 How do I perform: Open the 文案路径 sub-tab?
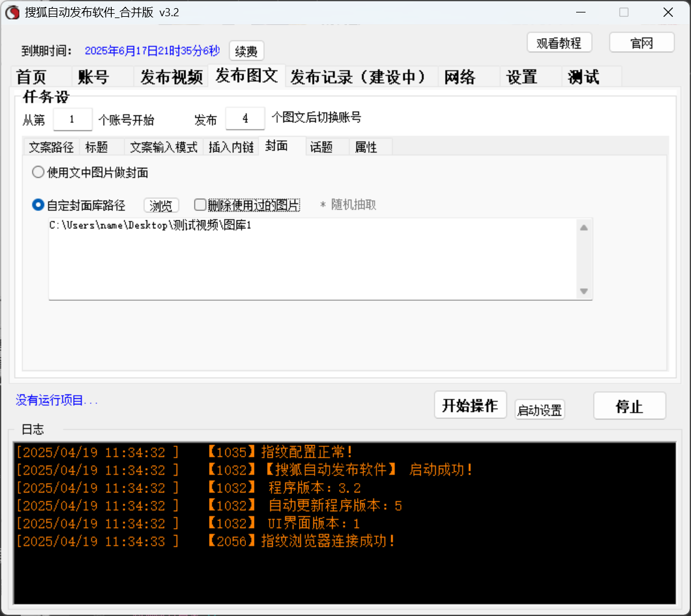point(51,147)
